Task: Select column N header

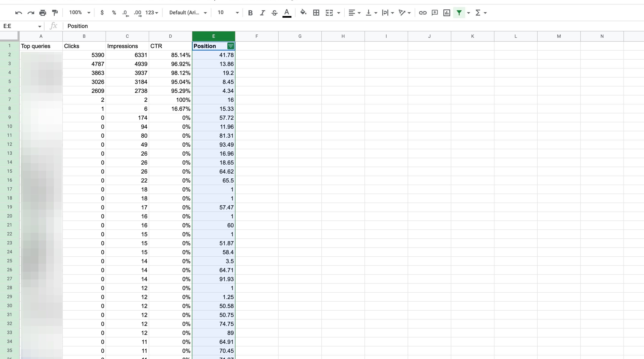Action: (x=602, y=36)
